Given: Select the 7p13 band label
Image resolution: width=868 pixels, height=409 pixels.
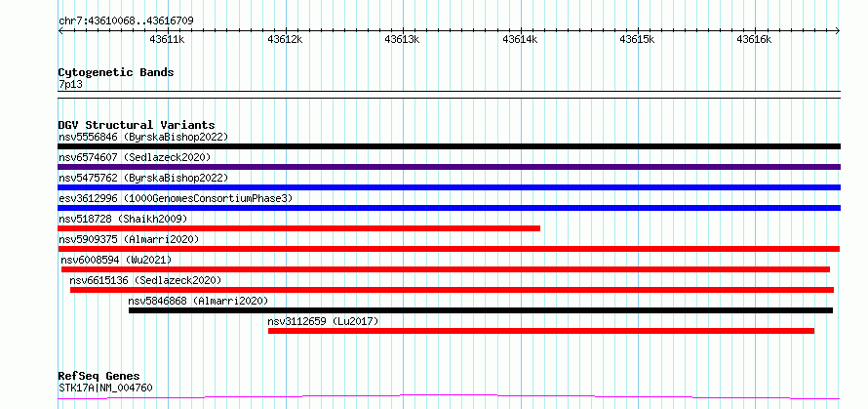Looking at the screenshot, I should tap(70, 85).
